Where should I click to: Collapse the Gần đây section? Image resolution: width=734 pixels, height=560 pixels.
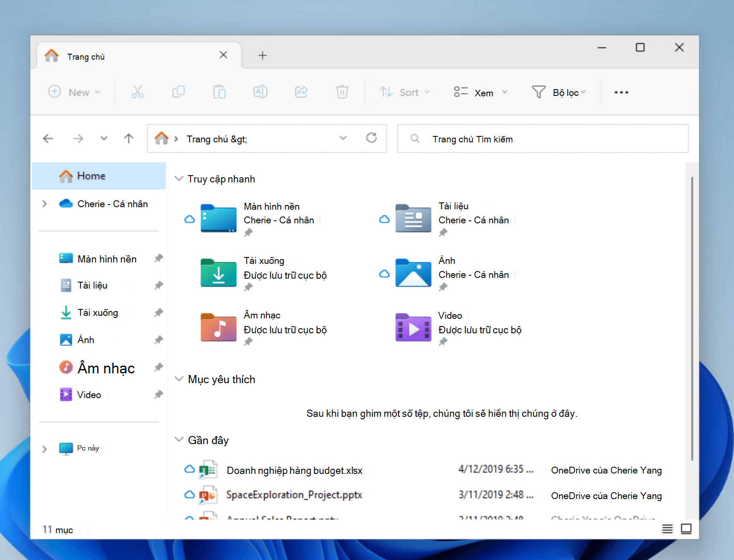coord(179,439)
